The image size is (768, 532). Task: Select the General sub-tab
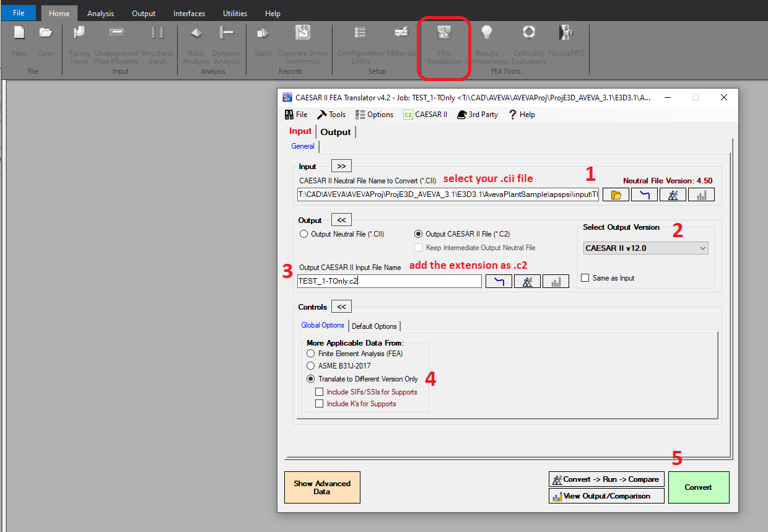point(303,146)
